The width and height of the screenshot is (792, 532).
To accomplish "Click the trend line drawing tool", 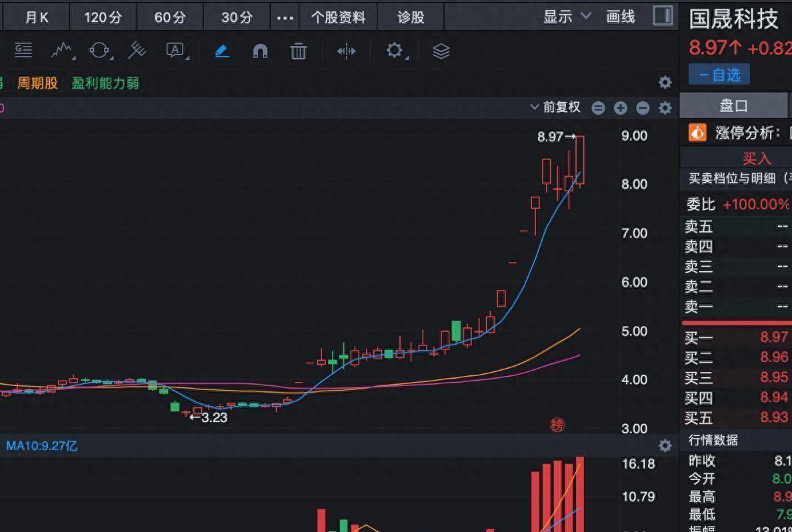I will [61, 51].
